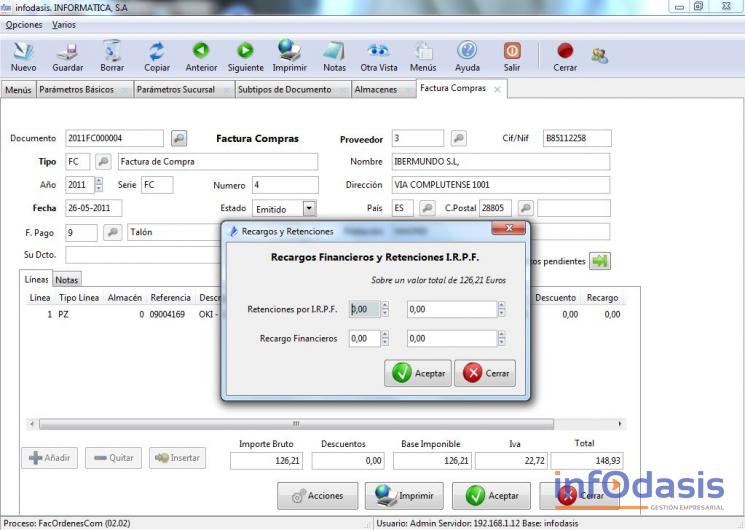Click the Recargo Financieros amount field
The height and width of the screenshot is (530, 745).
coord(451,339)
